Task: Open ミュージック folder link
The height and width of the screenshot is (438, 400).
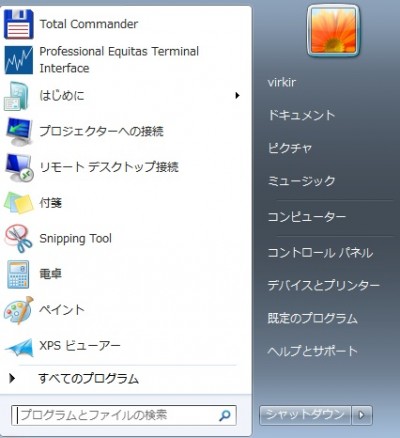Action: [x=301, y=181]
